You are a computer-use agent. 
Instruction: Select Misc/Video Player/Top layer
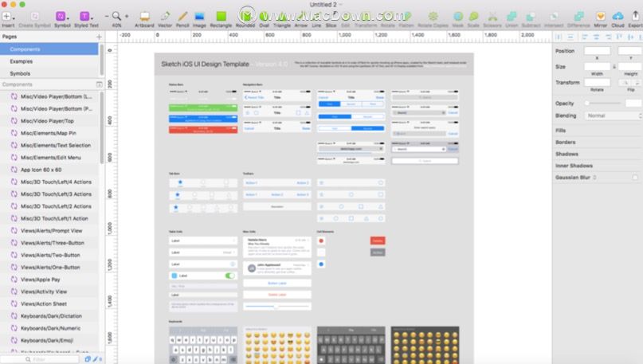(47, 121)
